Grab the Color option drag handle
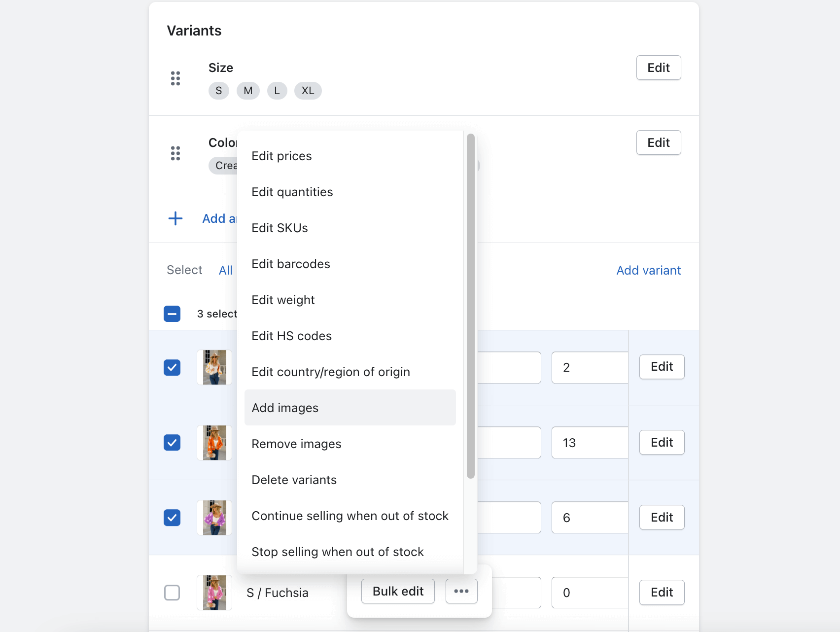840x632 pixels. coord(175,153)
